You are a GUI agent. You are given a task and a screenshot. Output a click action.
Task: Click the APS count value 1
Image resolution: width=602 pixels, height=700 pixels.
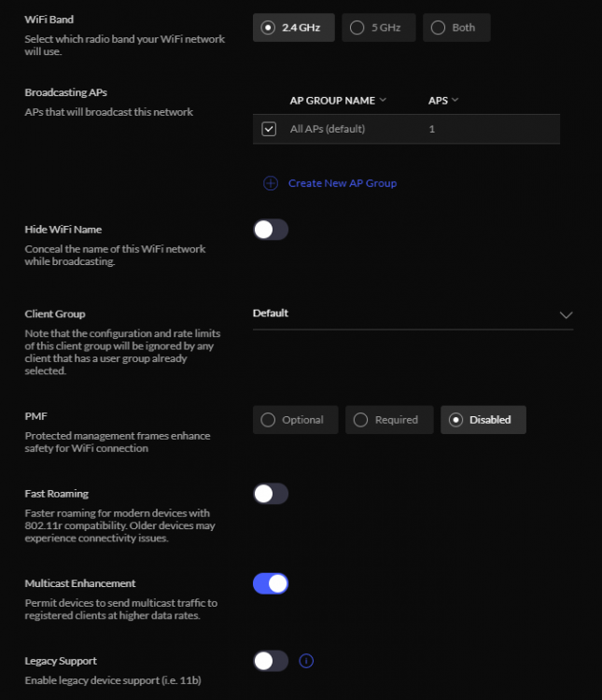[432, 129]
